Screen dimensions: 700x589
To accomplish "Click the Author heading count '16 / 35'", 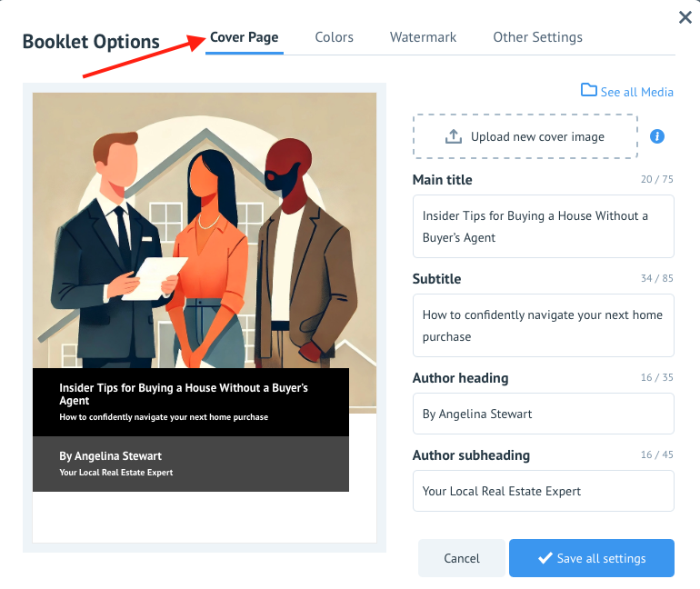I will (x=656, y=377).
